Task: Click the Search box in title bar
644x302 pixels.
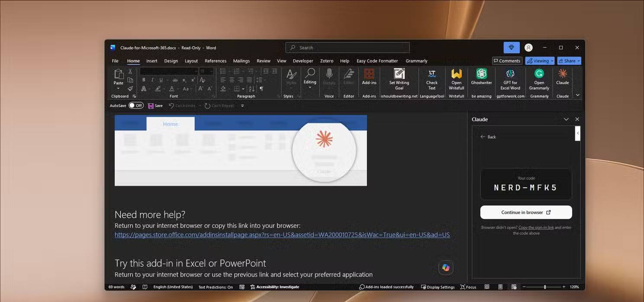Action: click(x=348, y=48)
